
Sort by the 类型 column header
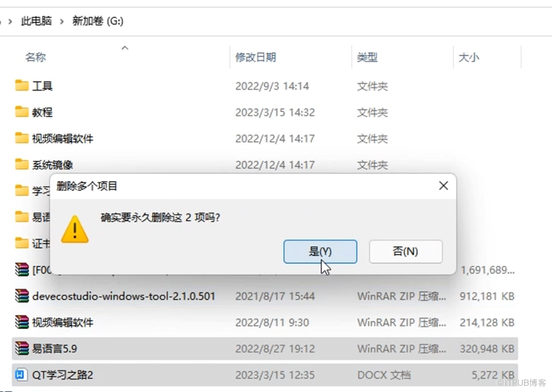(367, 57)
